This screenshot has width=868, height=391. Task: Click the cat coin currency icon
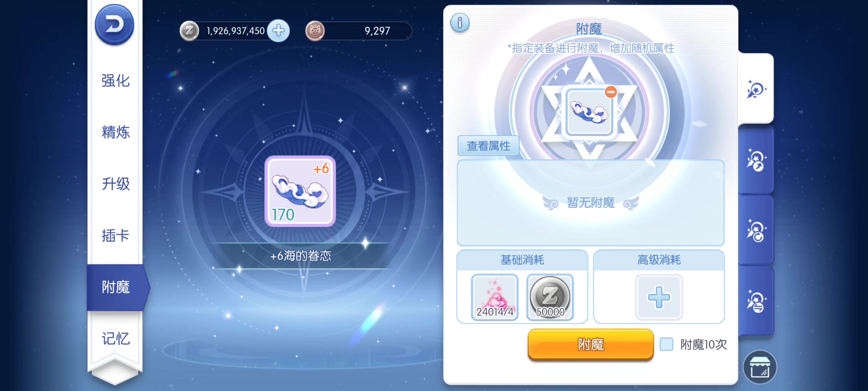[315, 31]
